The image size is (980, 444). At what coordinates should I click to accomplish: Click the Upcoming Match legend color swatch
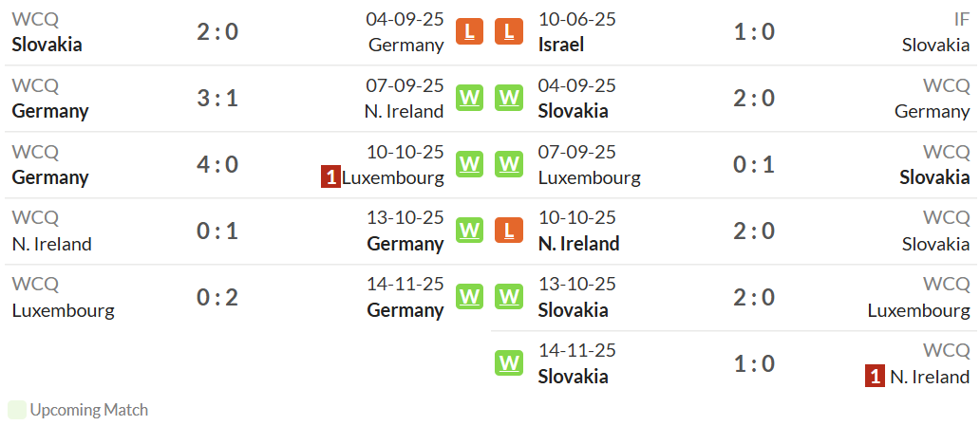[17, 410]
